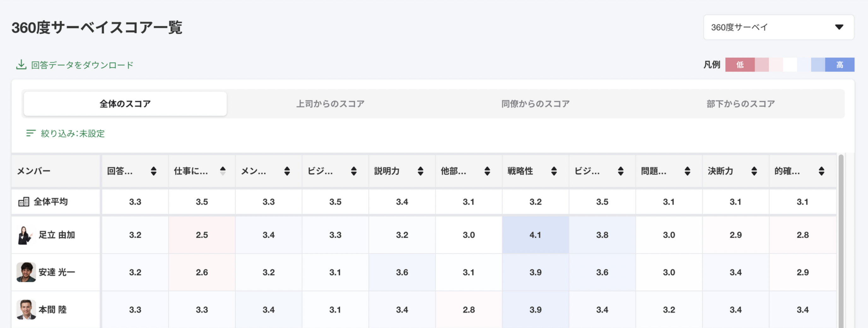Sort by the 決断力 column arrows
This screenshot has height=328, width=868.
pyautogui.click(x=754, y=171)
